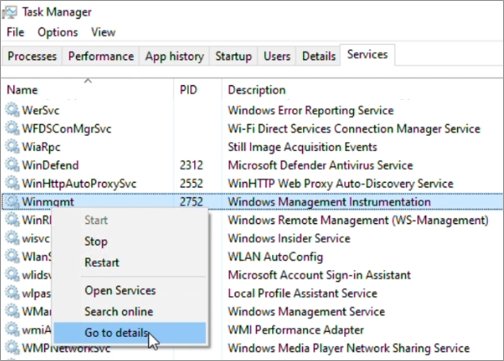Click Windows Media Player Network Sharing description
The height and width of the screenshot is (361, 504).
[x=349, y=348]
